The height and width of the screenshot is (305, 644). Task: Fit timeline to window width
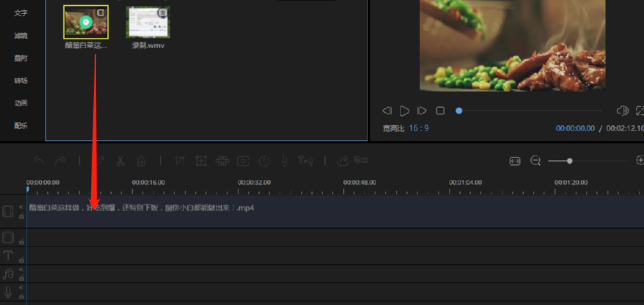(x=515, y=161)
